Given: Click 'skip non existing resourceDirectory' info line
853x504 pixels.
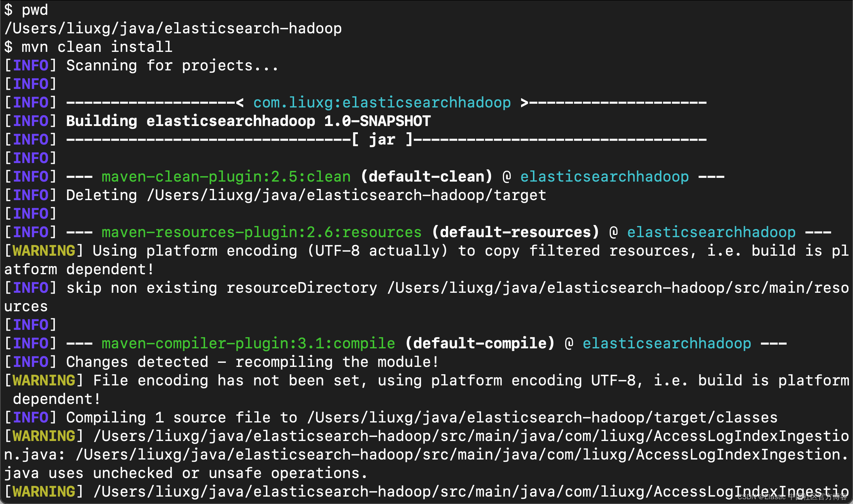Looking at the screenshot, I should point(221,288).
